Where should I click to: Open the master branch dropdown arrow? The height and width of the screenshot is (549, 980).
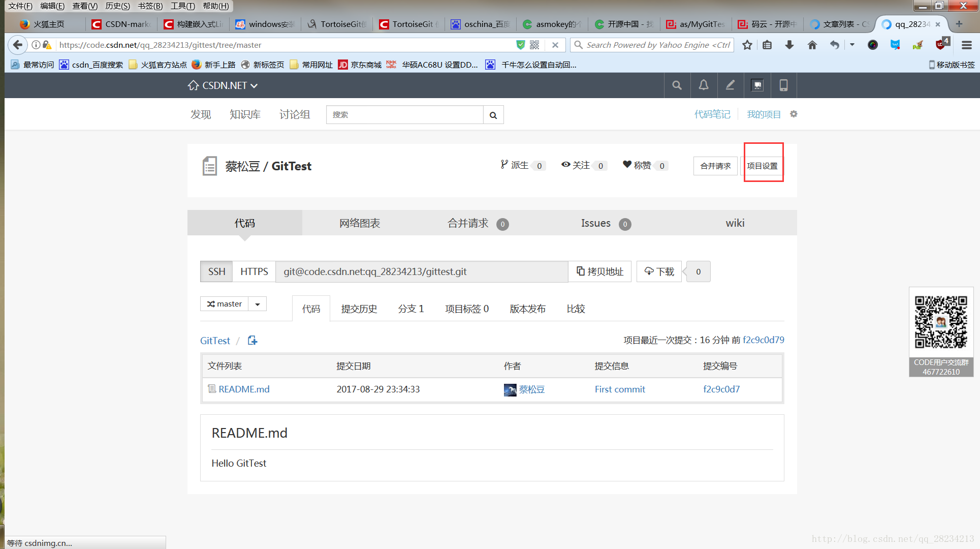258,304
